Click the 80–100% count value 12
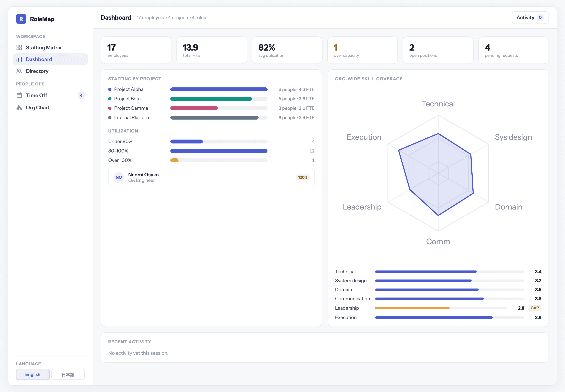This screenshot has height=392, width=565. pyautogui.click(x=312, y=151)
